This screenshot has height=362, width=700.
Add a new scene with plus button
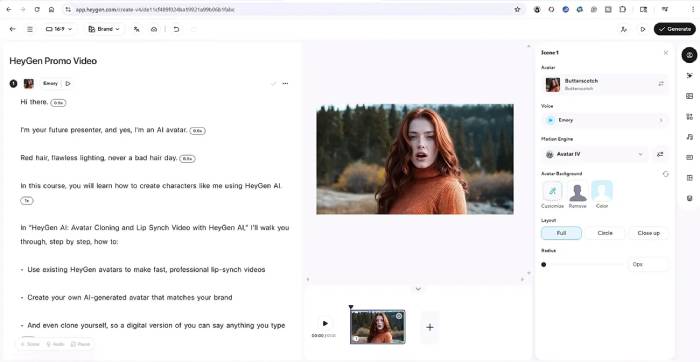[x=429, y=327]
